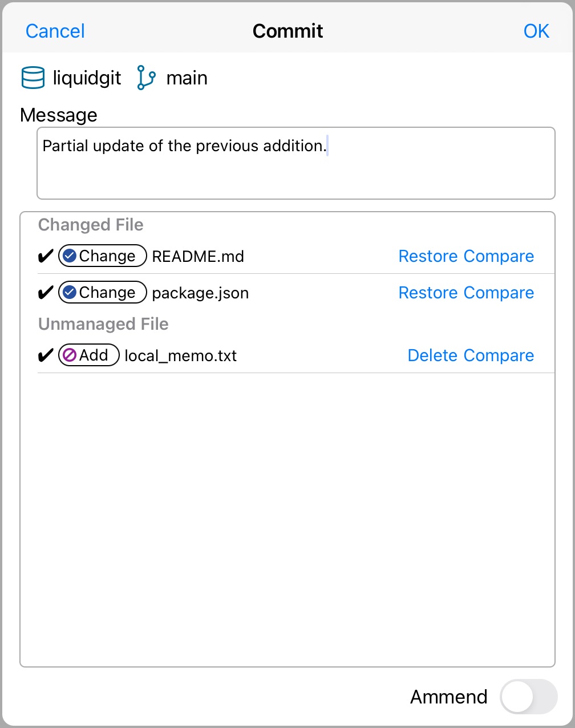Confirm the commit with OK

[x=536, y=31]
